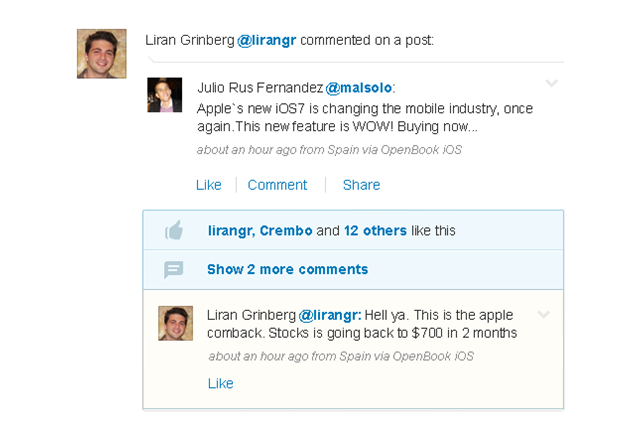Image resolution: width=638 pixels, height=437 pixels.
Task: Open Julio Rus Fernandez's avatar thumbnail
Action: pos(164,95)
